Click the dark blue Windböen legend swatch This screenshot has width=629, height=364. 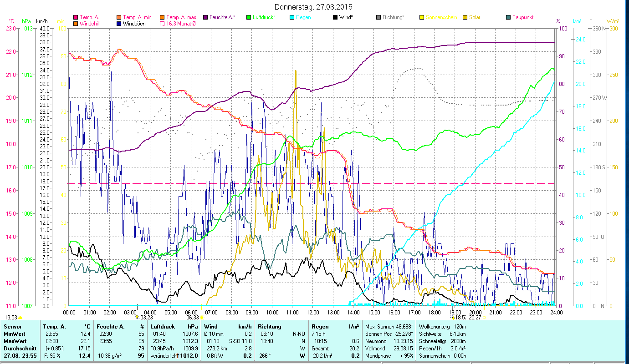point(119,24)
